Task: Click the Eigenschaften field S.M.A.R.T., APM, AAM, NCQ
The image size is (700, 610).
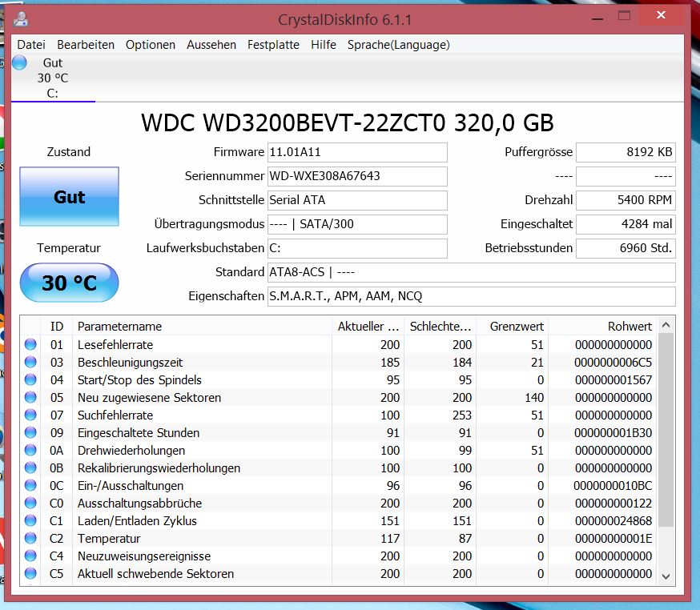Action: pos(472,296)
